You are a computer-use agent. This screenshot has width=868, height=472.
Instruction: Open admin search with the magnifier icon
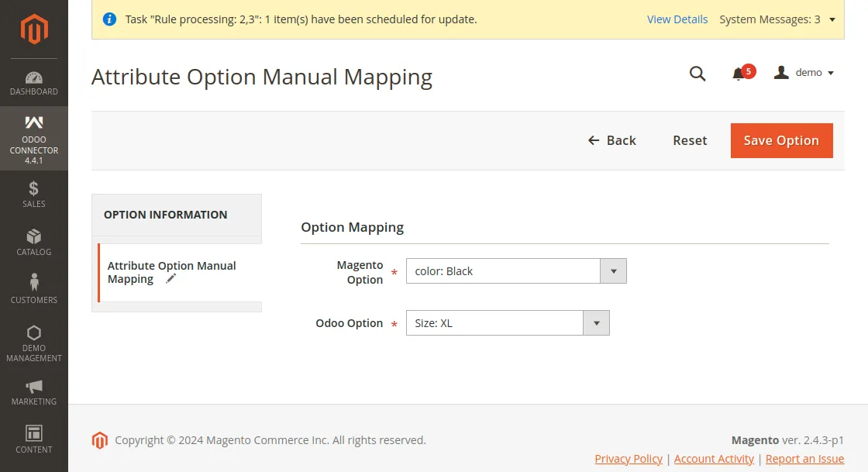pos(697,74)
